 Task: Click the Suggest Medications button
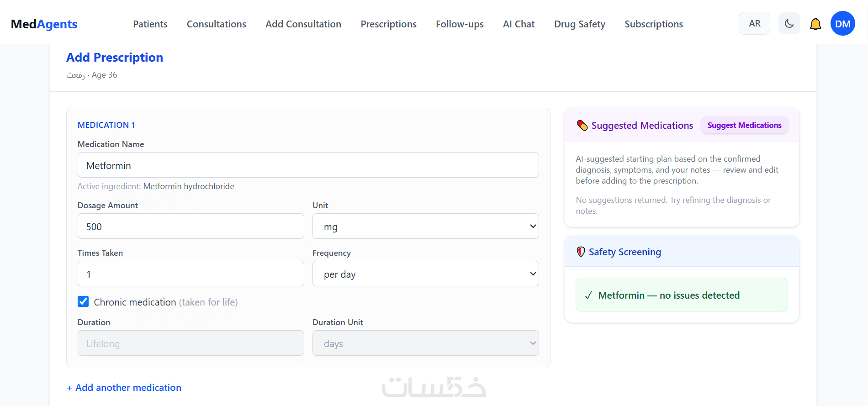[x=744, y=125]
